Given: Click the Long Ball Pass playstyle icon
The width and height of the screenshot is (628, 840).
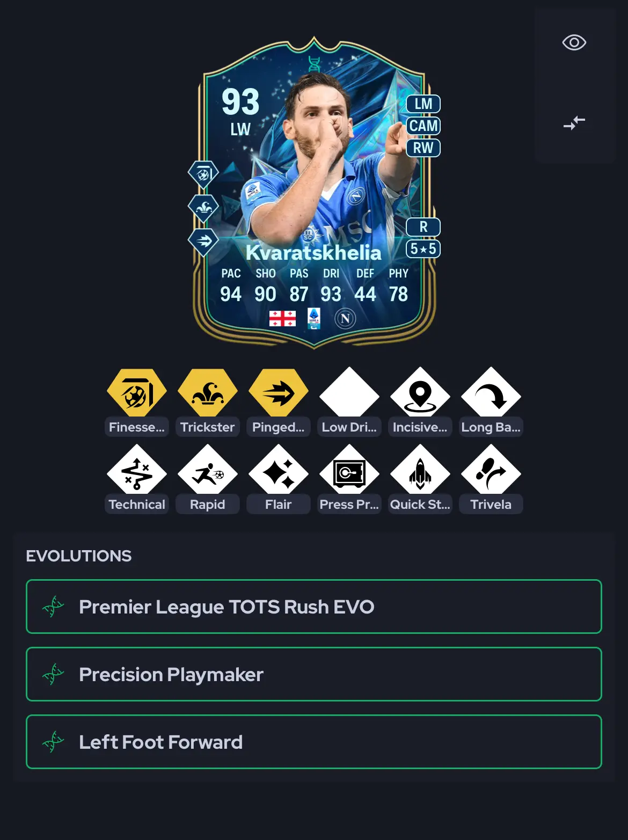Looking at the screenshot, I should 491,394.
